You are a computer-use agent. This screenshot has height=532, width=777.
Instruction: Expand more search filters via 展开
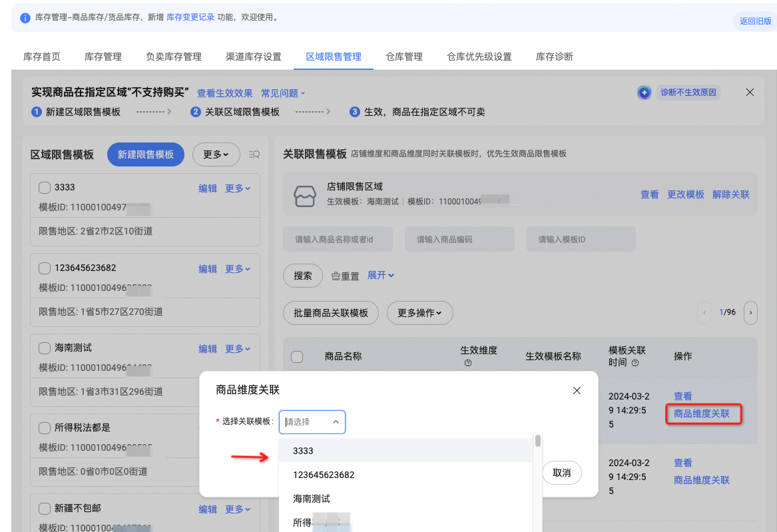(381, 275)
